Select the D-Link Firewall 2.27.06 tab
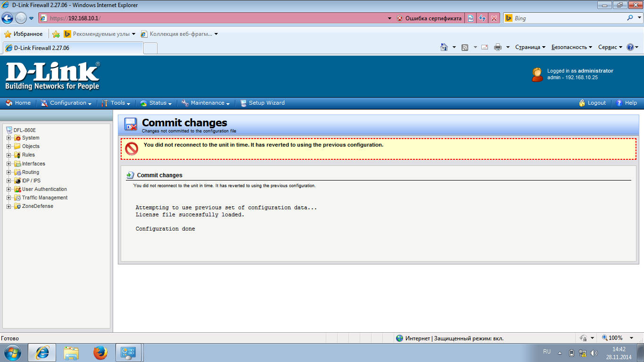 click(x=73, y=48)
